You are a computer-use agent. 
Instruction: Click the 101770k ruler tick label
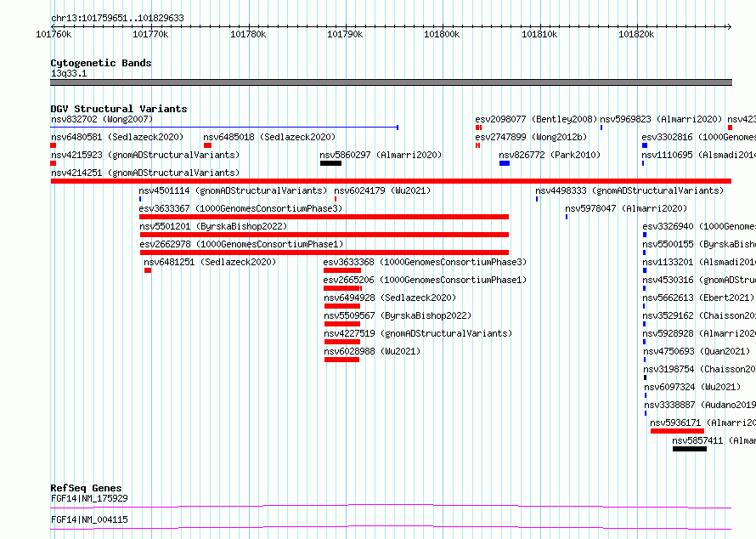[x=150, y=34]
